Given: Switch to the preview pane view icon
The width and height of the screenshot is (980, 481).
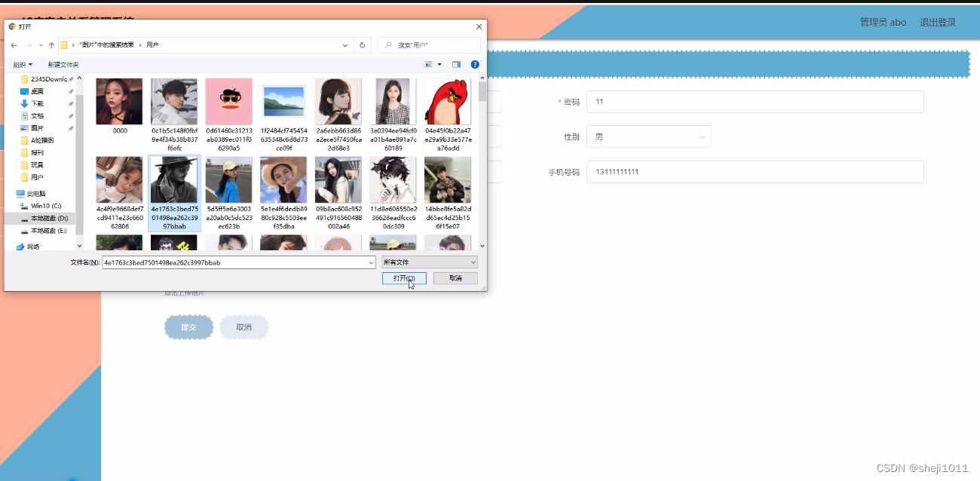Looking at the screenshot, I should 456,64.
